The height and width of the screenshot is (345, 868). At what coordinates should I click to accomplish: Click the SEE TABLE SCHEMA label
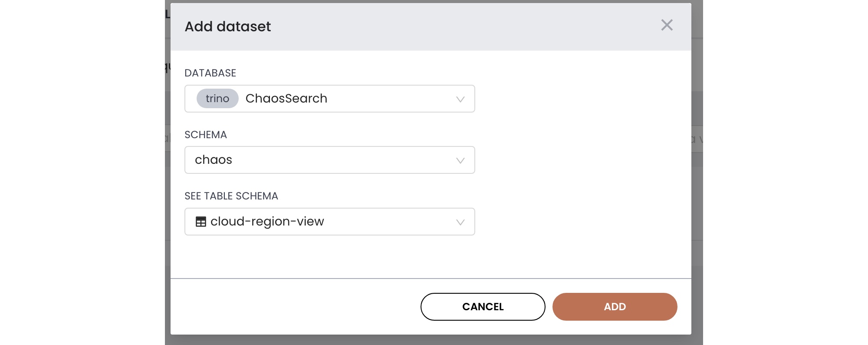pos(231,196)
